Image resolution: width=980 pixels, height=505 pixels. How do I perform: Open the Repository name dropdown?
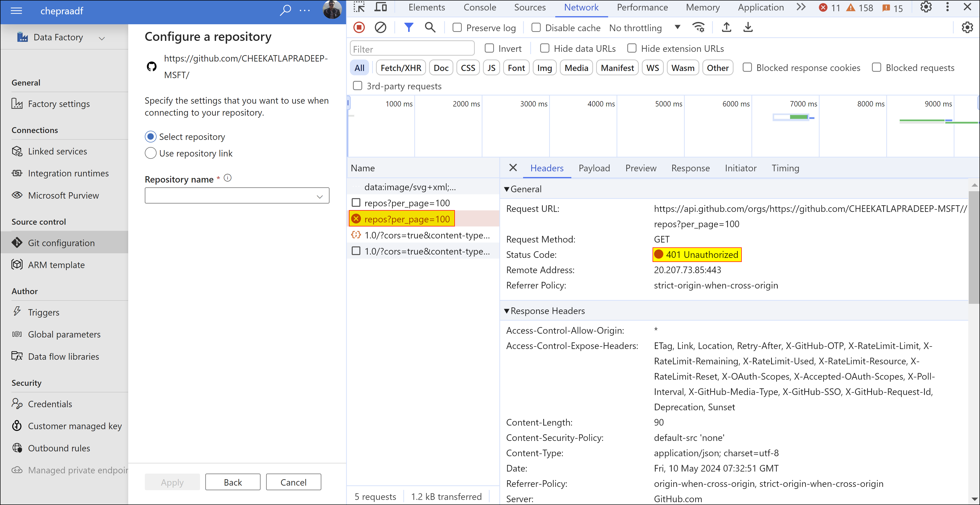237,196
